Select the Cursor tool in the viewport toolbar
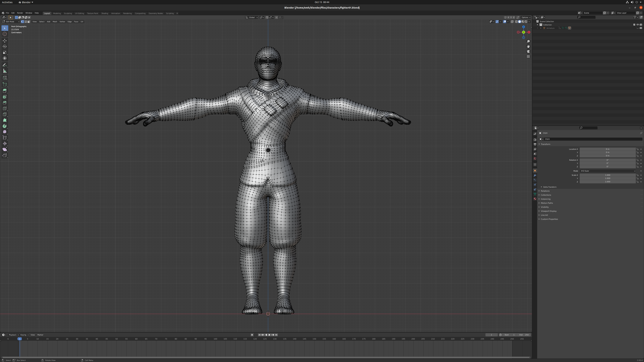644x362 pixels. coord(5,34)
